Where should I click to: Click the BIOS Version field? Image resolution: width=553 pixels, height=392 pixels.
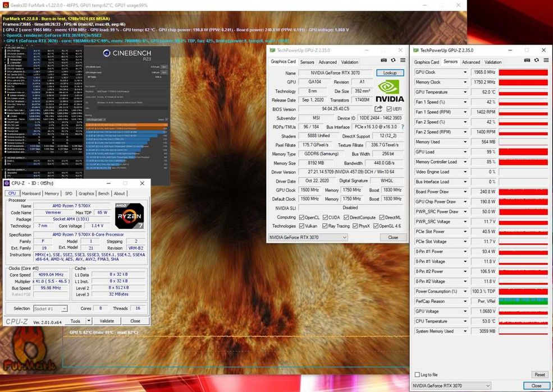[335, 109]
